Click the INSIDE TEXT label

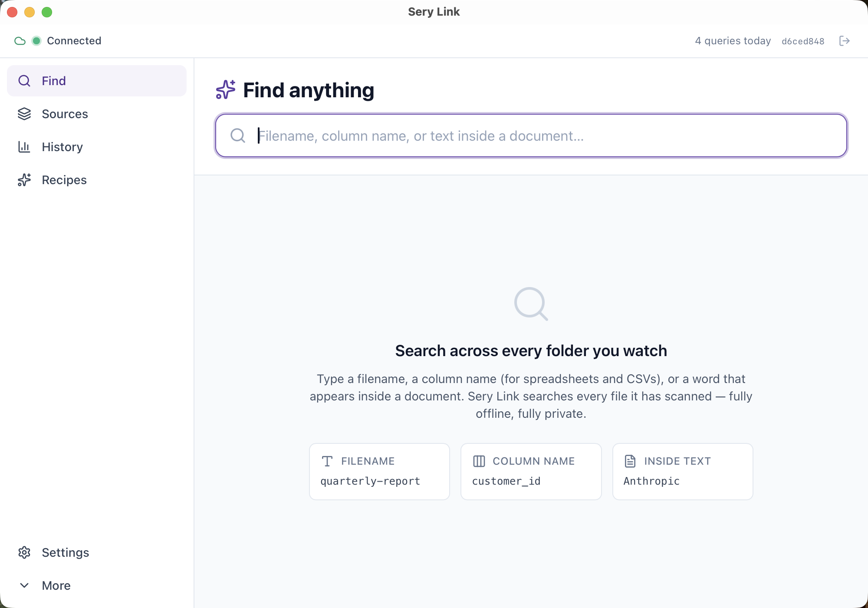coord(677,461)
